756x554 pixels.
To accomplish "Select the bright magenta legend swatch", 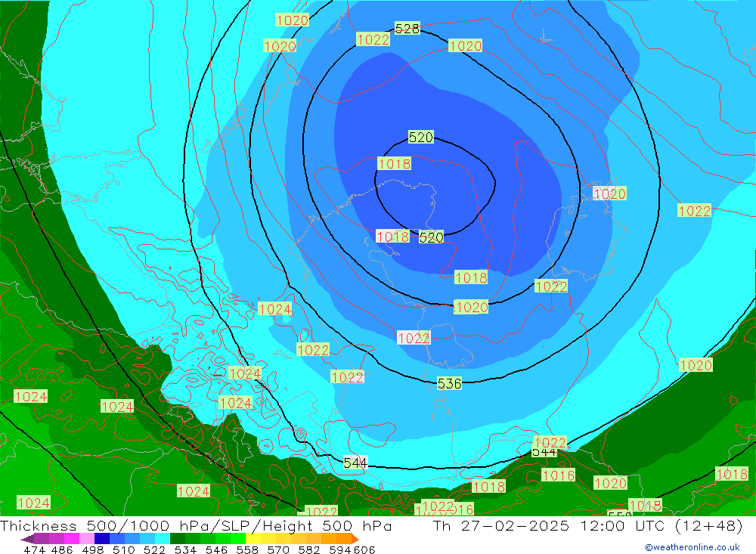I will (72, 539).
